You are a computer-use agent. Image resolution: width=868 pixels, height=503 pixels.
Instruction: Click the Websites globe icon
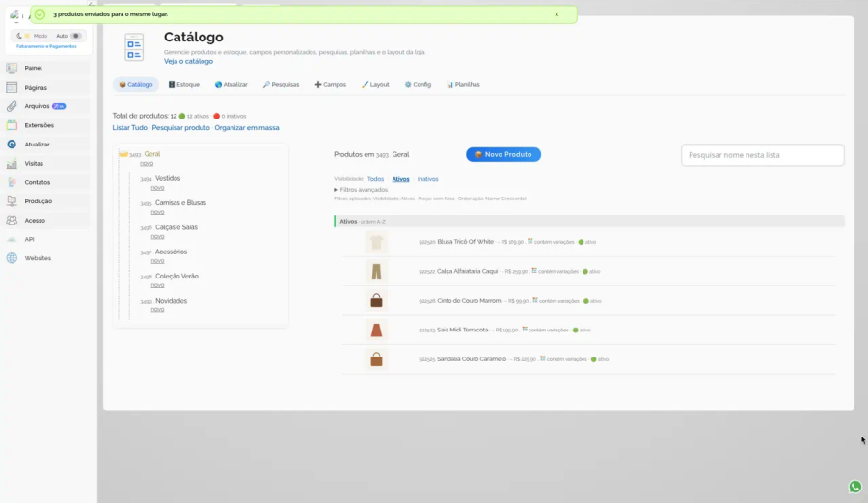coord(12,258)
